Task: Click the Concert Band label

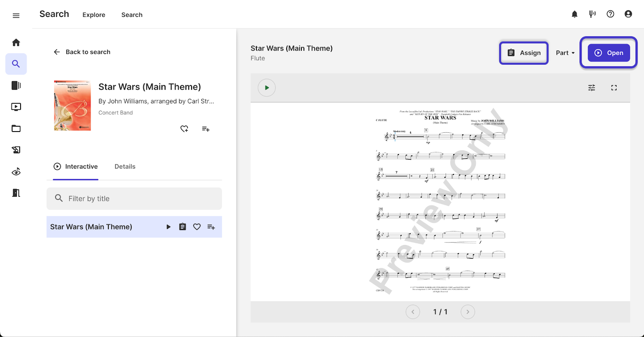Action: [116, 113]
